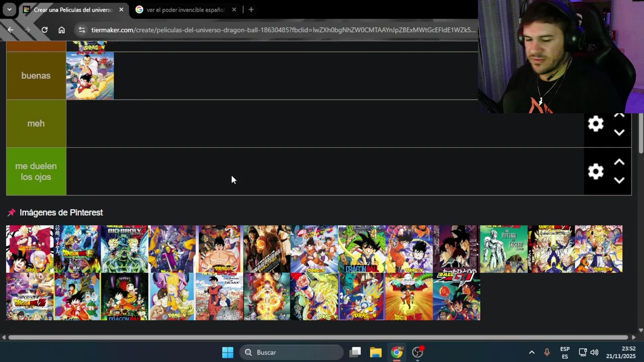Move the 'meh' tier down one row

point(619,133)
